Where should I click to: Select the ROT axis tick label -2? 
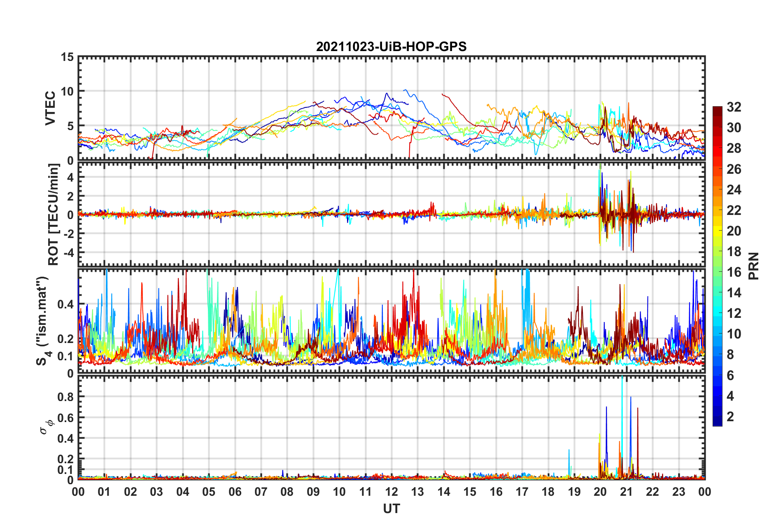[x=68, y=233]
